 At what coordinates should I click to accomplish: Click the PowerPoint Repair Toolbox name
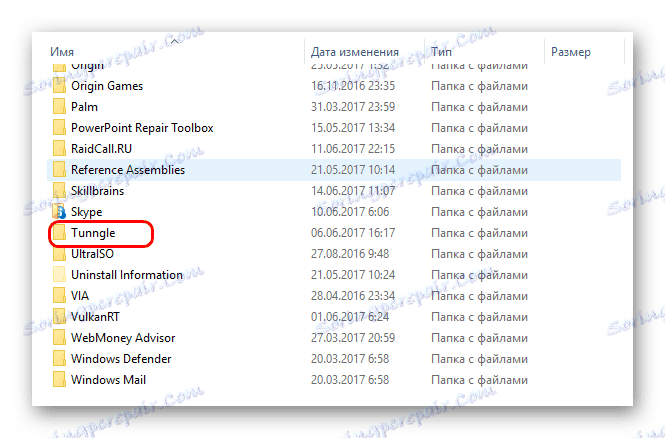142,128
